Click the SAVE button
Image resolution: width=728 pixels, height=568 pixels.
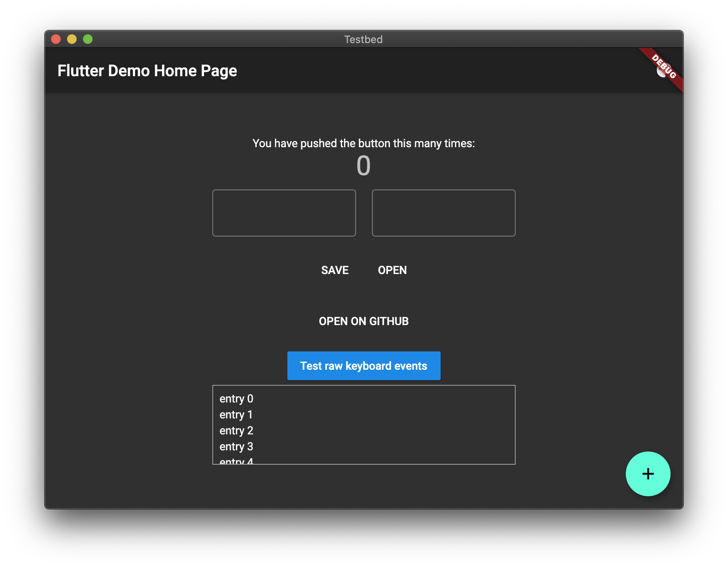pos(335,270)
